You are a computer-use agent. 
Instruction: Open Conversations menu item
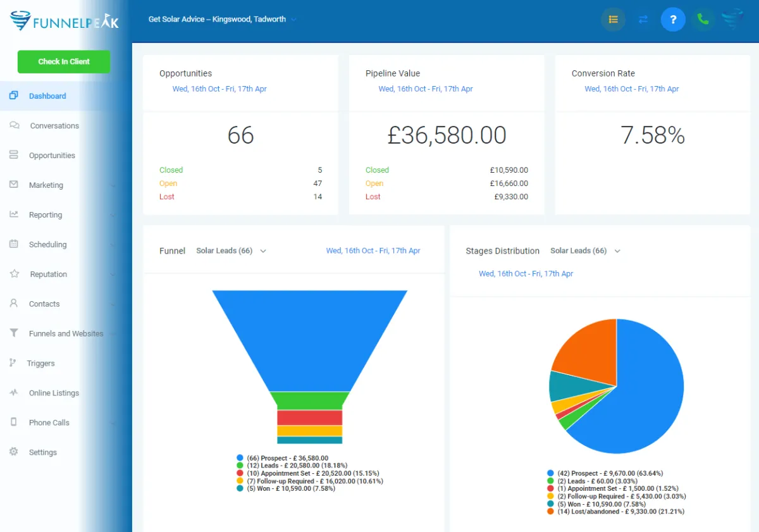[x=54, y=126]
